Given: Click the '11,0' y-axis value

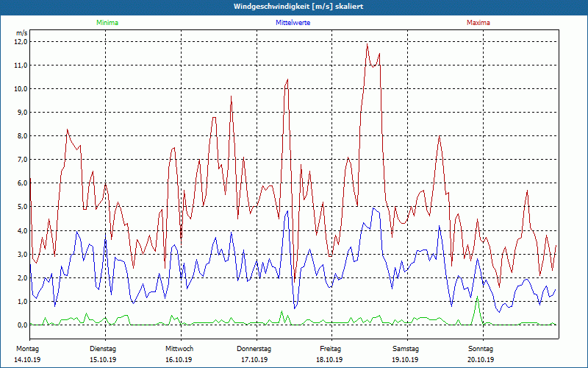Looking at the screenshot, I should (21, 66).
